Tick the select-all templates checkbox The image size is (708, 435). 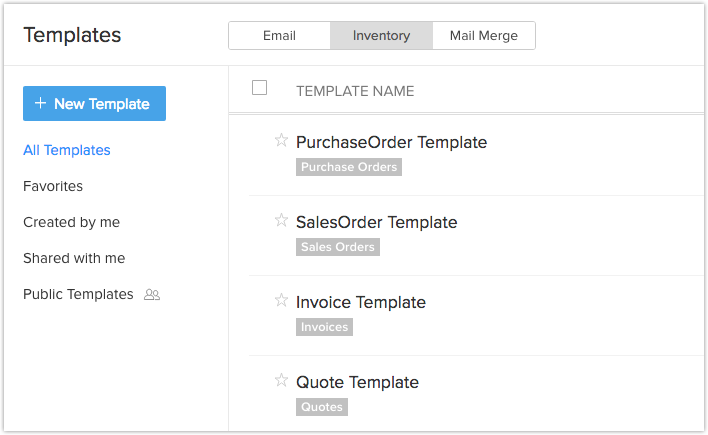(260, 88)
